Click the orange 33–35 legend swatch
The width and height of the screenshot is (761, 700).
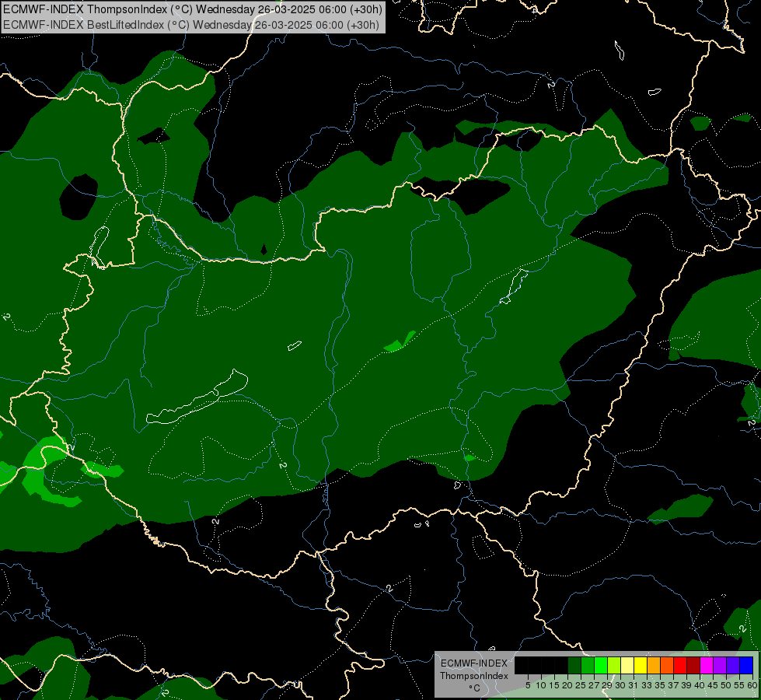click(x=654, y=665)
